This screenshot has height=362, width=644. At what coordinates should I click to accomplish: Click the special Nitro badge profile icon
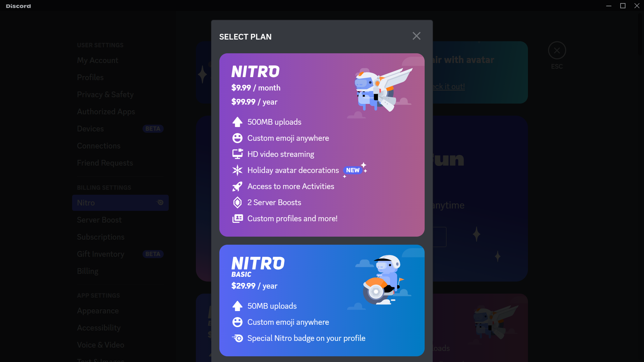237,338
